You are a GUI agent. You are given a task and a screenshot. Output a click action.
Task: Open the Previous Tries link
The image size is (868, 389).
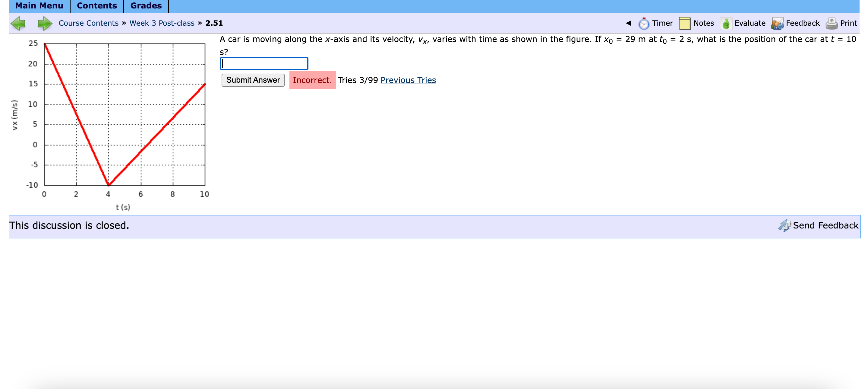click(408, 80)
